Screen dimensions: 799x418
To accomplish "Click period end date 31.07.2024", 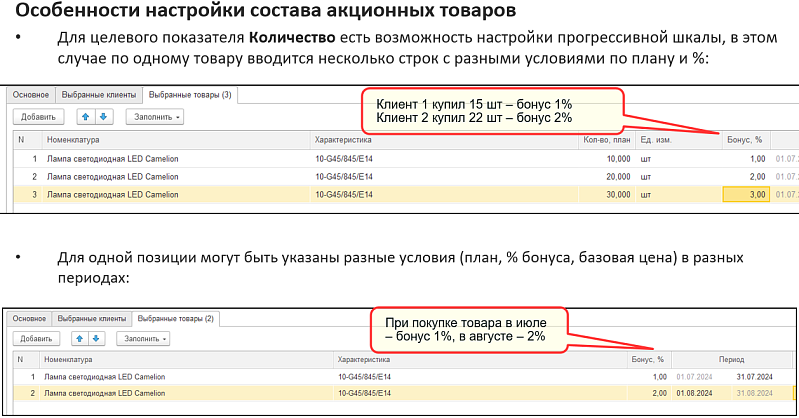I will coord(754,377).
